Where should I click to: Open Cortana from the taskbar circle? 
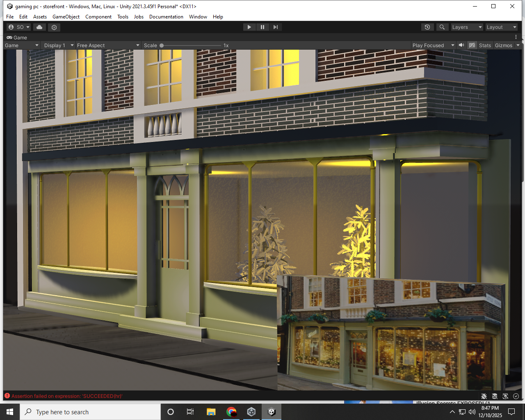point(171,412)
